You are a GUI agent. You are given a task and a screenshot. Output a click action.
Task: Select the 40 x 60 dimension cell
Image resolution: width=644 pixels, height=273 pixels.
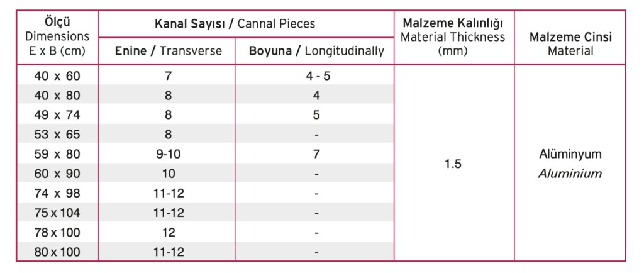point(57,76)
